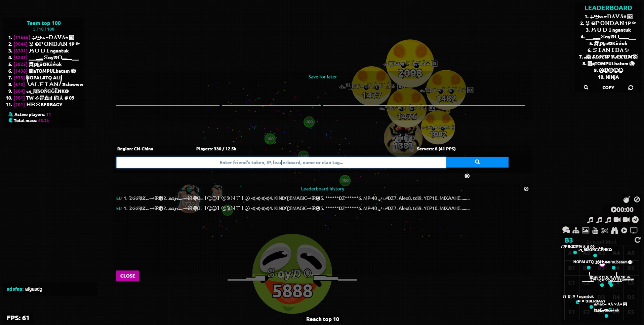Click 'Active players: 11' text
The image size is (644, 325).
(30, 114)
